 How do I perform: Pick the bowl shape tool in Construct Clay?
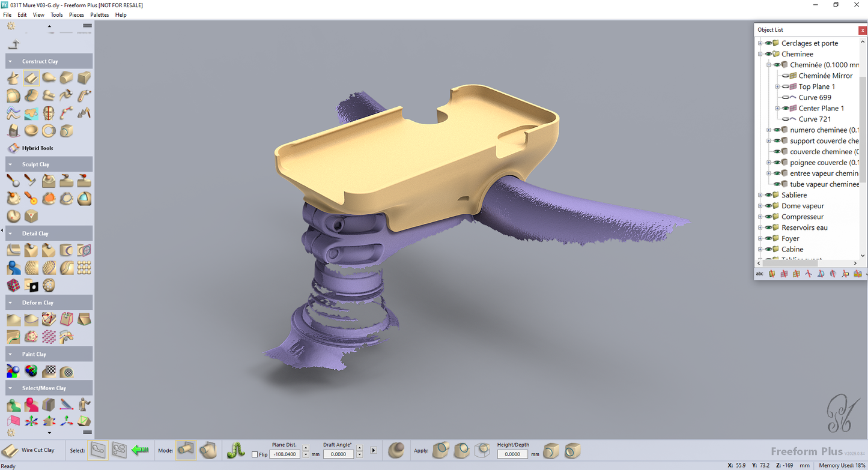coord(31,130)
